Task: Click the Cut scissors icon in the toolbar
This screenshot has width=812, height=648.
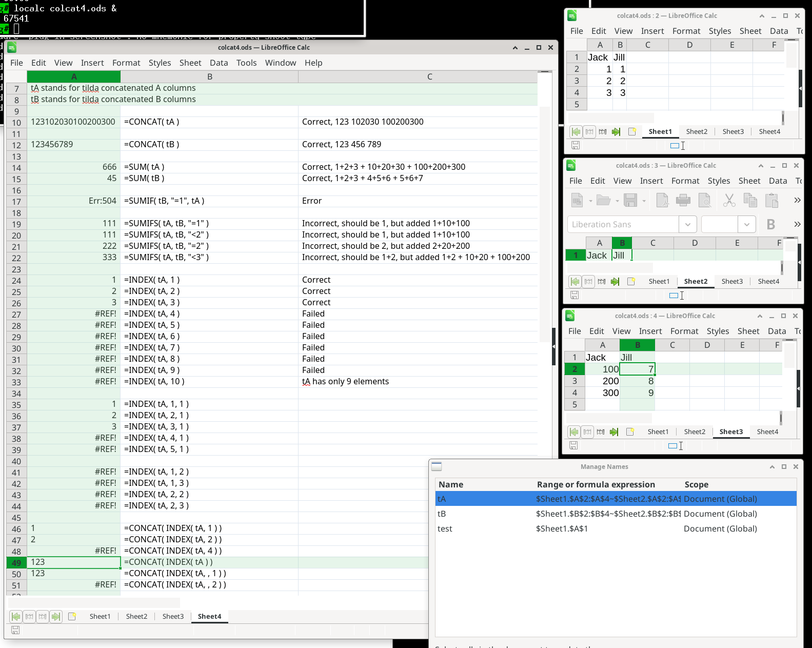Action: (728, 200)
